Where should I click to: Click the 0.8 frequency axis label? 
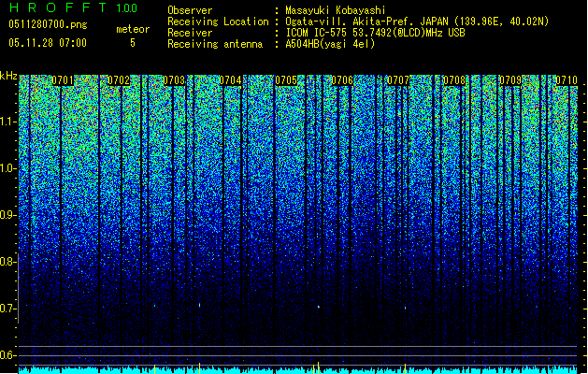coord(7,262)
